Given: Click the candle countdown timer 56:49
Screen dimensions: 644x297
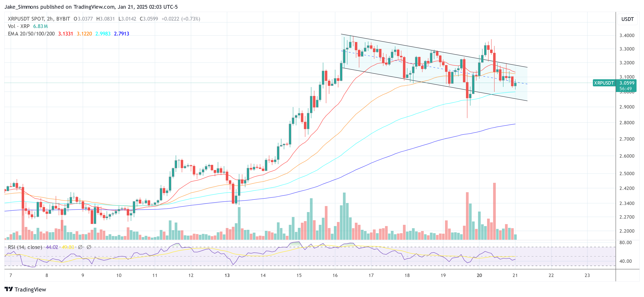Looking at the screenshot, I should click(x=626, y=89).
